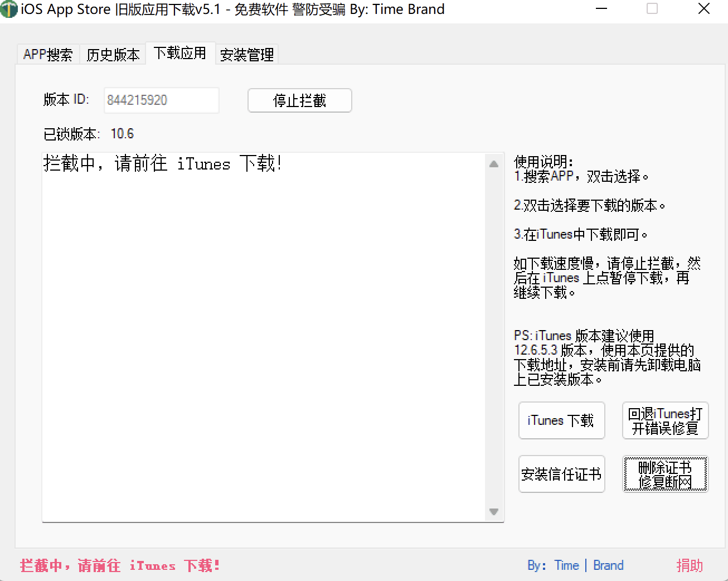The width and height of the screenshot is (728, 581).
Task: Click the log scrollbar down arrow
Action: click(x=494, y=511)
